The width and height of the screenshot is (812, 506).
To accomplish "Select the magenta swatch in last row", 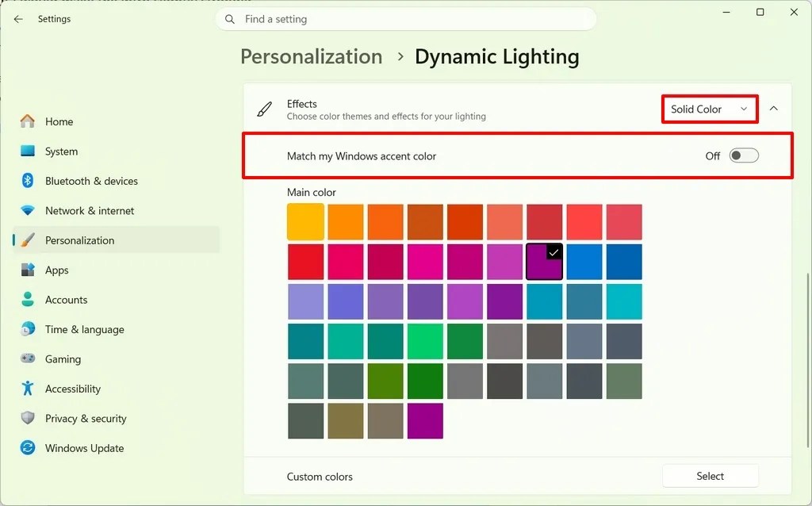I will [425, 420].
